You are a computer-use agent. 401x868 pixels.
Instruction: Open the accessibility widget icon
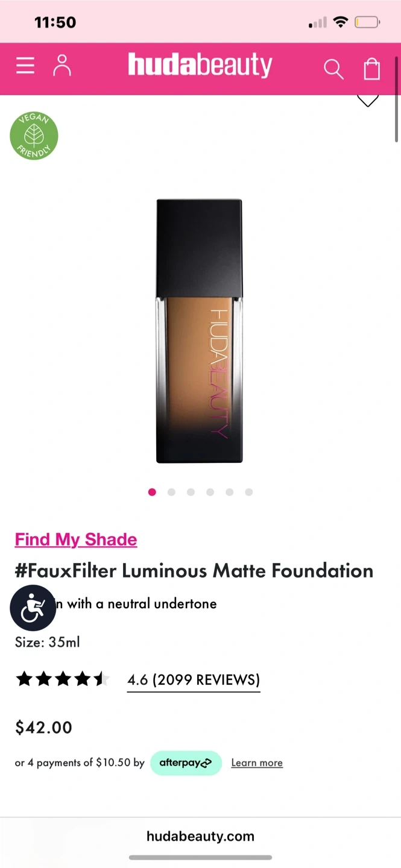click(x=33, y=608)
